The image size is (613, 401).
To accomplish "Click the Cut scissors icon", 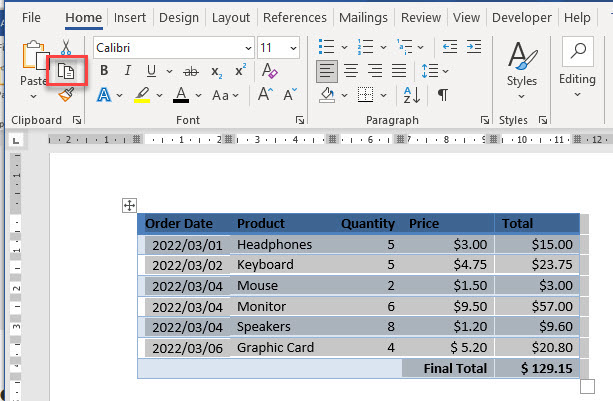I will pos(67,48).
